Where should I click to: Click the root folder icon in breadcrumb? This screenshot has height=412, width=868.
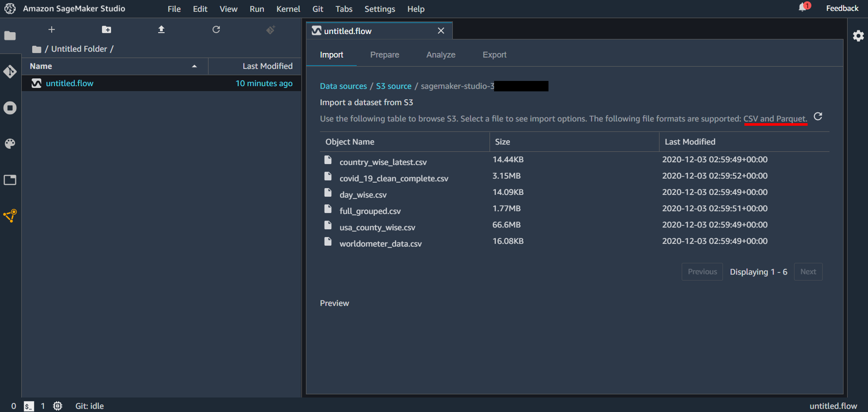click(x=37, y=49)
